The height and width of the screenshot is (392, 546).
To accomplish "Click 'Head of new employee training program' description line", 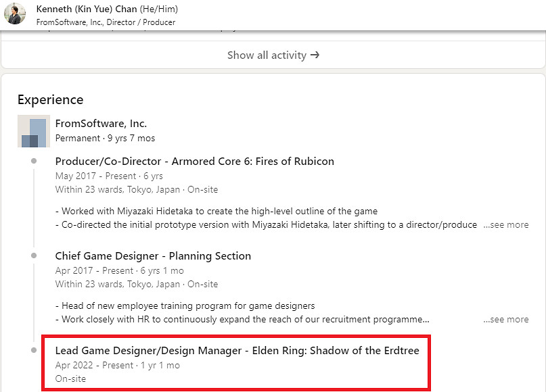I will coord(185,305).
